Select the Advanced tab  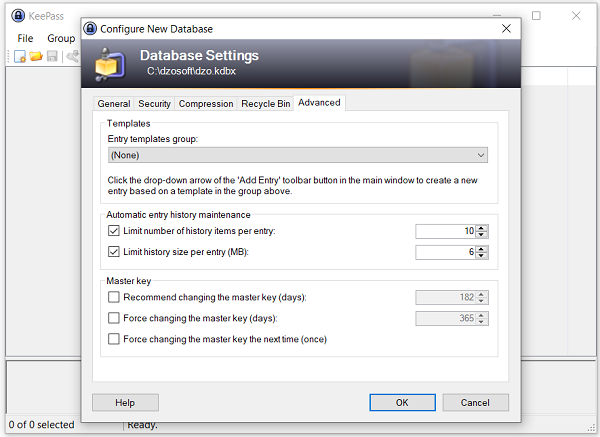[x=319, y=103]
